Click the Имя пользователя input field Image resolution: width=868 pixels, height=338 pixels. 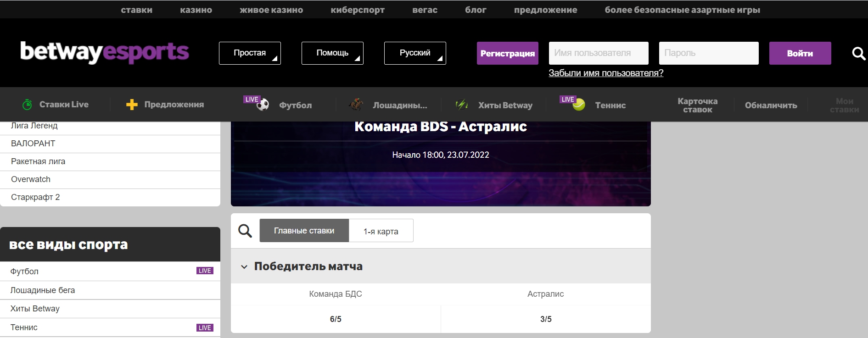599,53
